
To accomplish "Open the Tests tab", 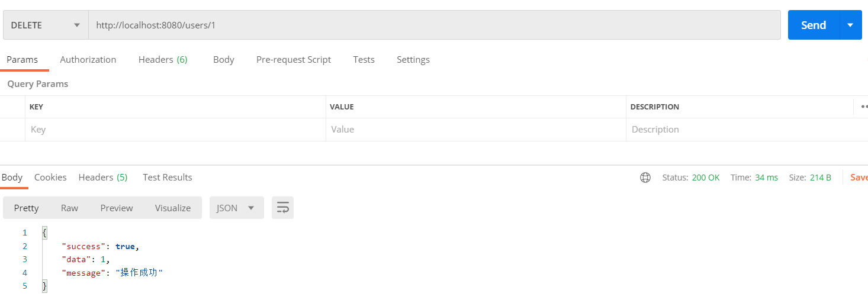I will (364, 60).
